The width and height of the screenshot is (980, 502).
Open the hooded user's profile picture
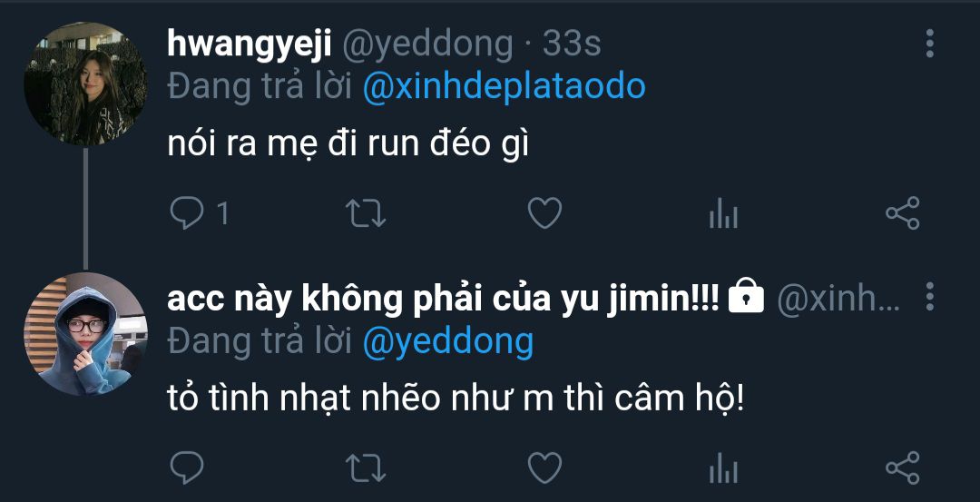(85, 334)
